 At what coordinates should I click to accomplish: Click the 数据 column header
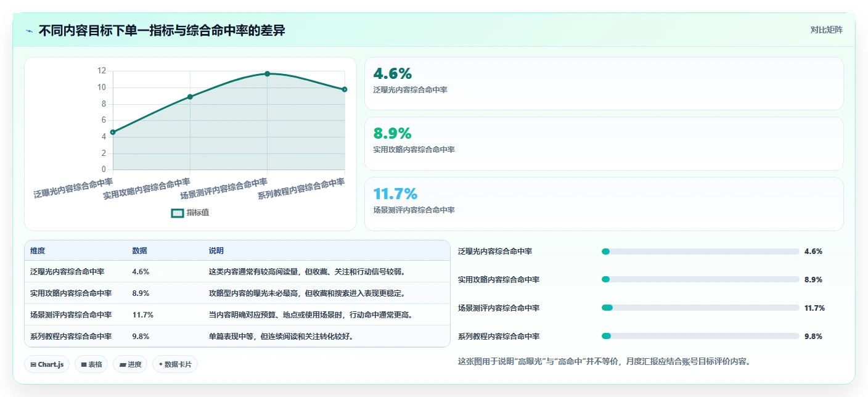click(x=139, y=251)
